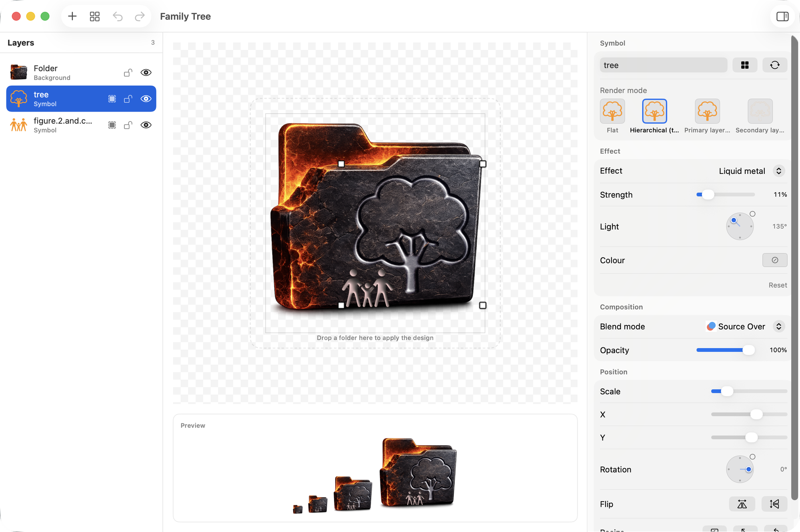Open the Effect dropdown showing Liquid metal
Image resolution: width=800 pixels, height=532 pixels.
pos(751,171)
